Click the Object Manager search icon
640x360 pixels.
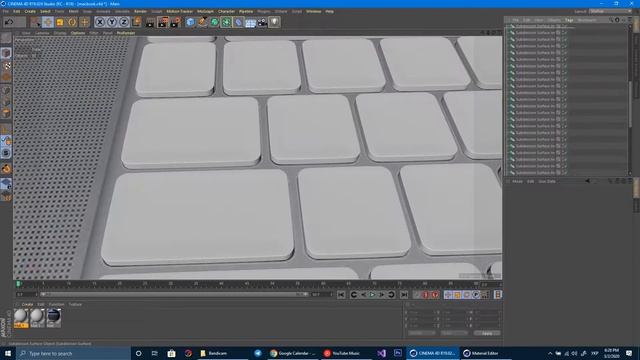[x=611, y=20]
